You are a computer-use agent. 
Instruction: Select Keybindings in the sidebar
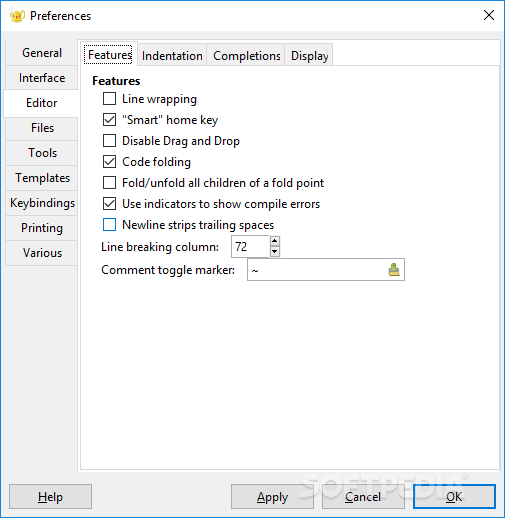coord(42,203)
